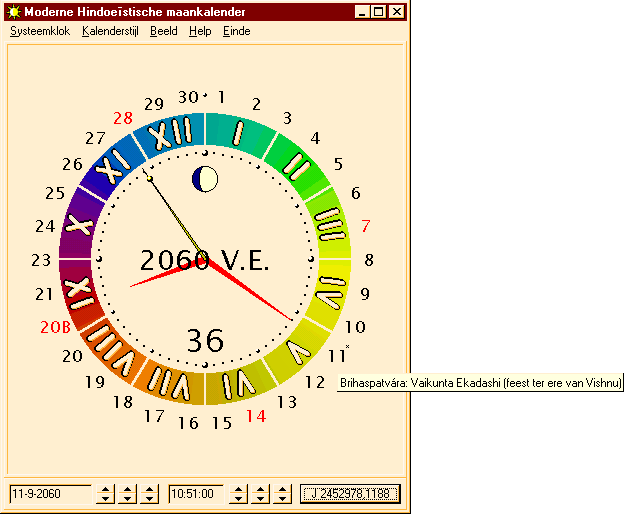Image resolution: width=624 pixels, height=514 pixels.
Task: Click the Roman numeral IX segment on red
Action: 78,292
